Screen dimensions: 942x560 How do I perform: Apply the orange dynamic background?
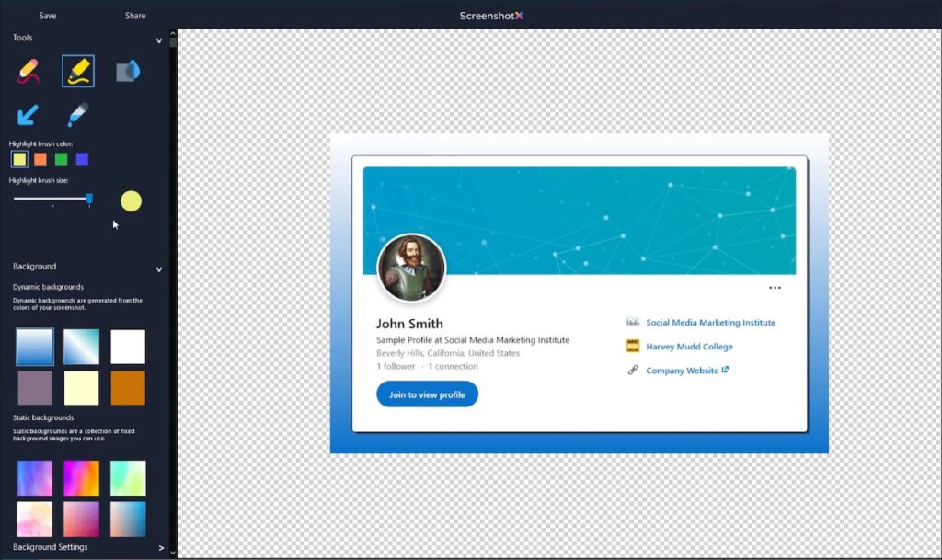click(x=128, y=388)
